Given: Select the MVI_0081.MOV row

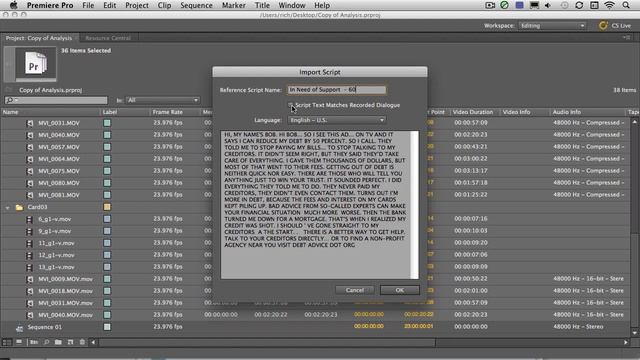Looking at the screenshot, I should coord(315,195).
